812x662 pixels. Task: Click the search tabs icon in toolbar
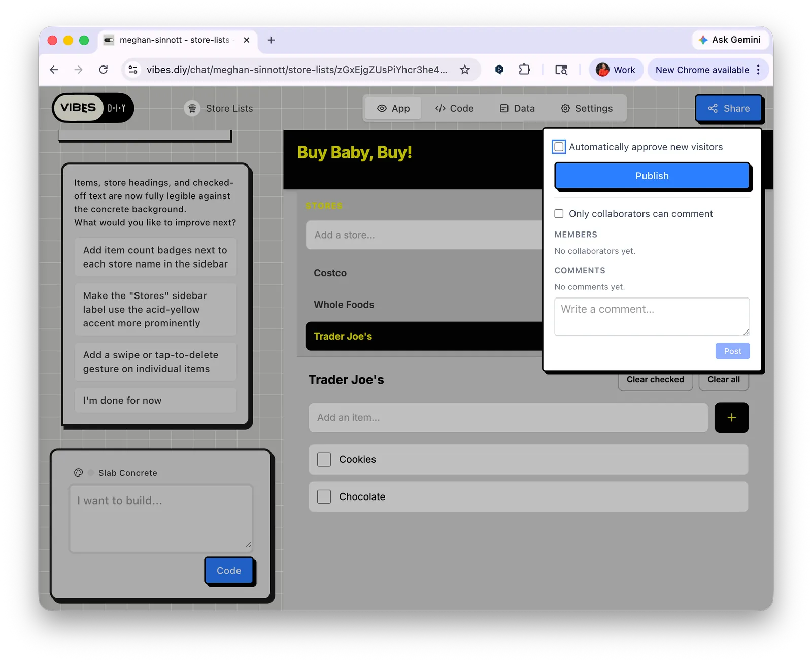561,70
